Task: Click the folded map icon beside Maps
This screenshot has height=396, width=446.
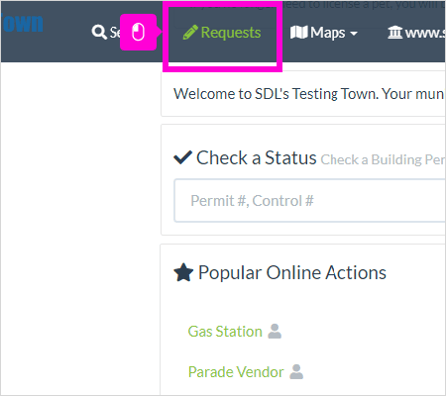Action: [298, 32]
